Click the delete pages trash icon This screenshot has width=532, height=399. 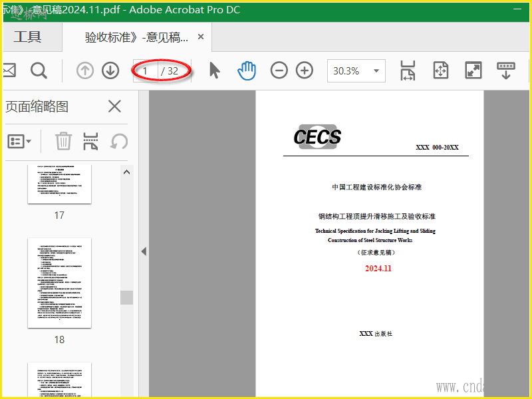click(63, 141)
